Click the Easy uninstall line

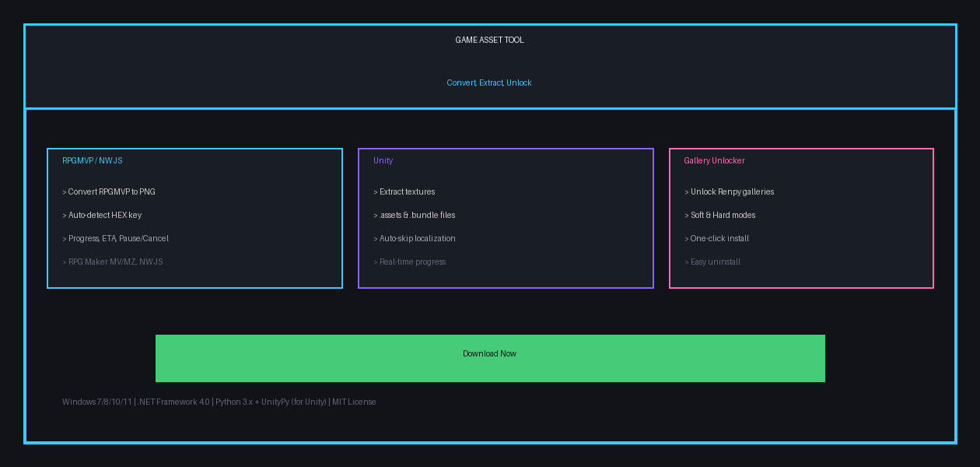coord(712,262)
